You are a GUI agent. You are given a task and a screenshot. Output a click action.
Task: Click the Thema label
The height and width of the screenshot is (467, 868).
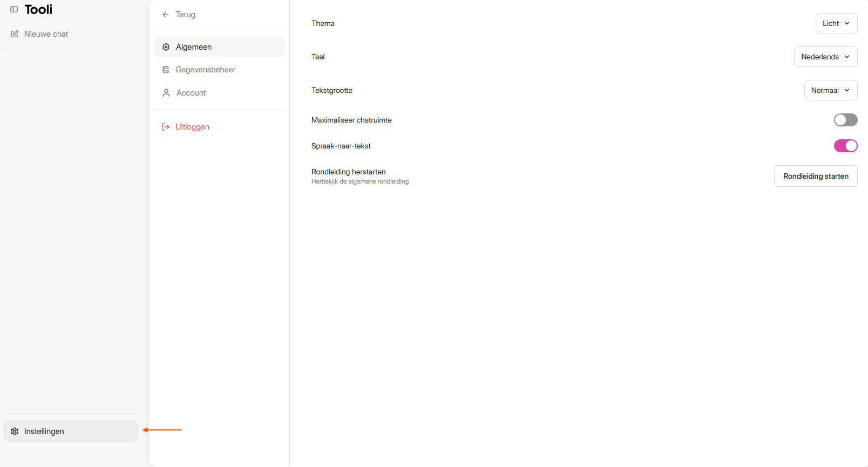coord(323,23)
